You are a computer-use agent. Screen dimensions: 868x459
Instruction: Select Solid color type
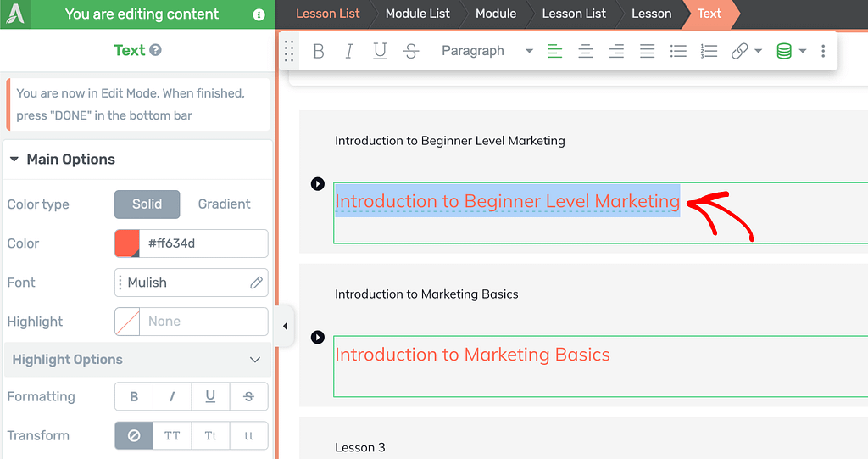147,204
